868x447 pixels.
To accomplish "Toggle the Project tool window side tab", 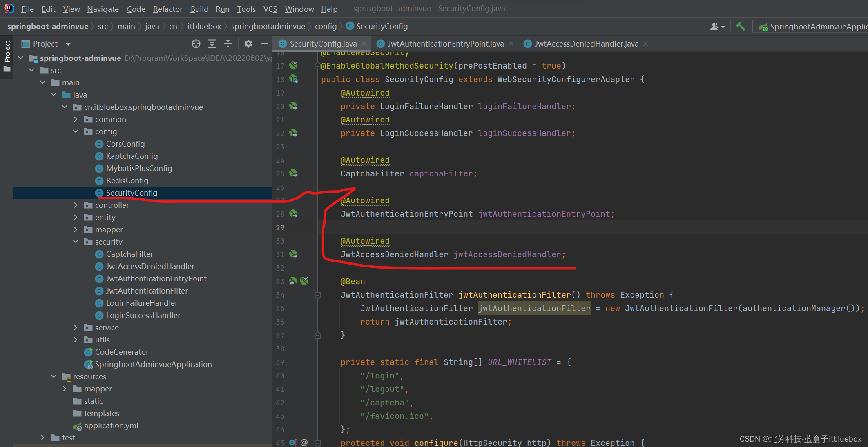I will click(7, 51).
